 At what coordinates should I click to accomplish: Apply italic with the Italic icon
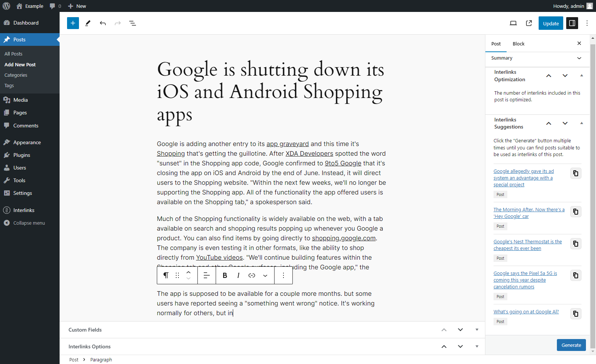[238, 275]
